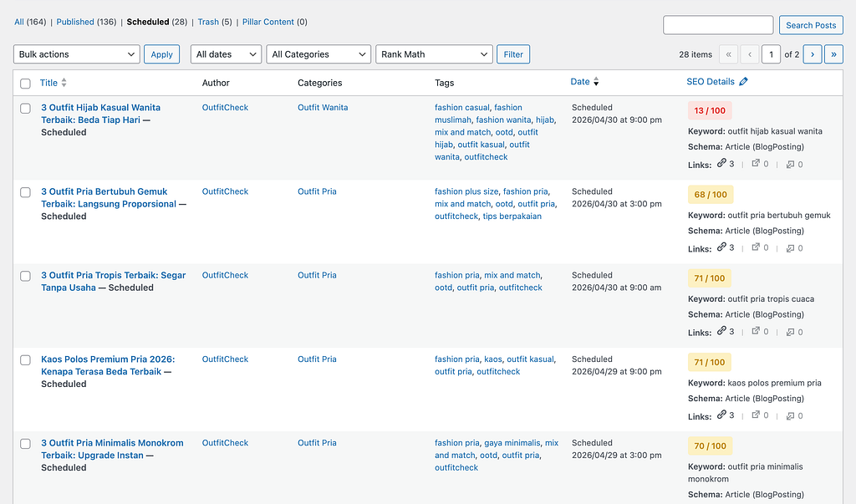
Task: Open Kaos Polos Premium Pria 2026 post title
Action: 108,365
